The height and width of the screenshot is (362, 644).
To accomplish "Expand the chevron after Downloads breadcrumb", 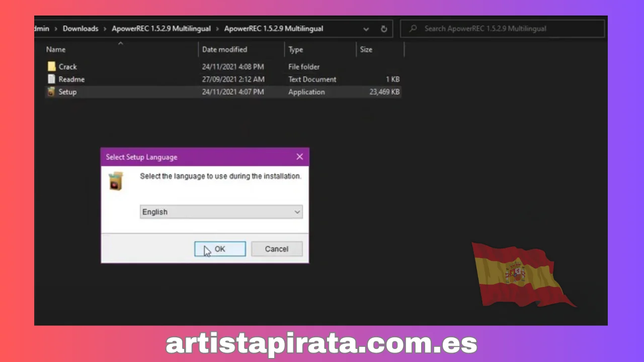I will coord(105,29).
